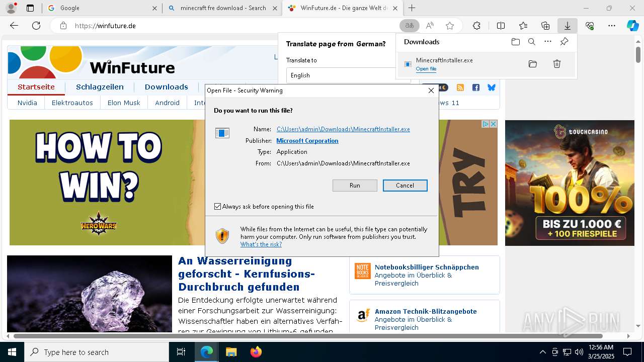
Task: Open the WinFuture Facebook icon
Action: click(x=476, y=87)
